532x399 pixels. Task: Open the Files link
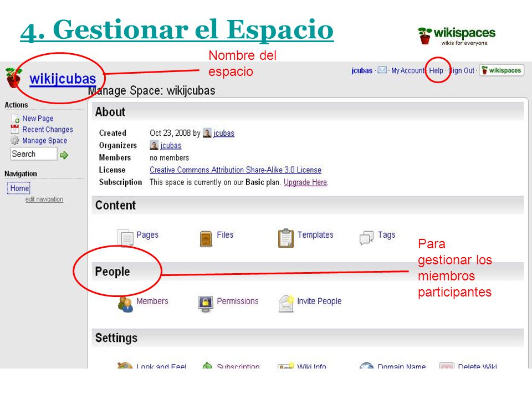225,235
